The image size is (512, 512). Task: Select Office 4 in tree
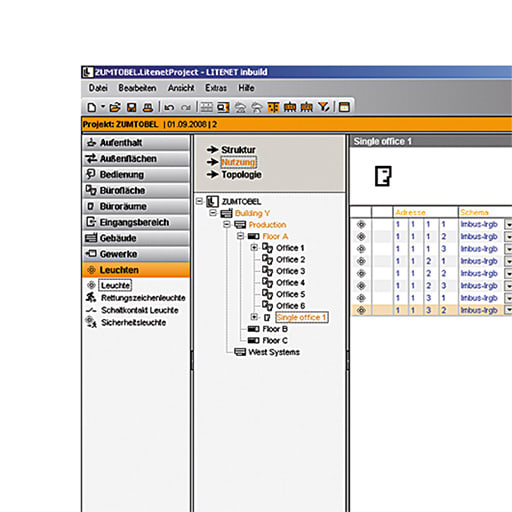(x=291, y=283)
